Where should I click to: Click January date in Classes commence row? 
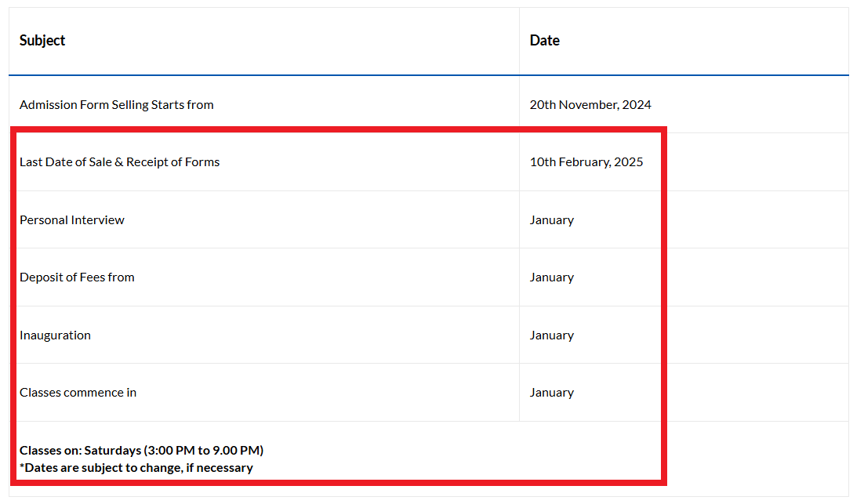tap(552, 393)
